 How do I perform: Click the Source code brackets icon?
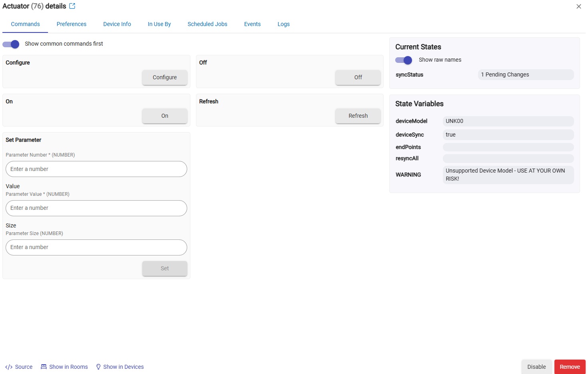(x=9, y=367)
